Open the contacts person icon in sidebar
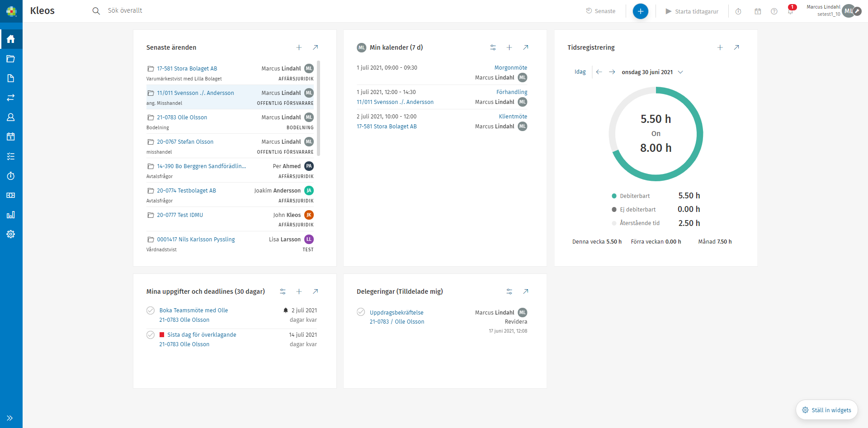Viewport: 868px width, 428px height. [11, 117]
